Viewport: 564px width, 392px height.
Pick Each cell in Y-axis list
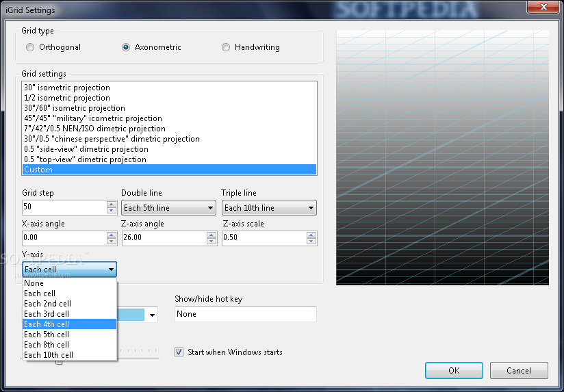[x=69, y=293]
